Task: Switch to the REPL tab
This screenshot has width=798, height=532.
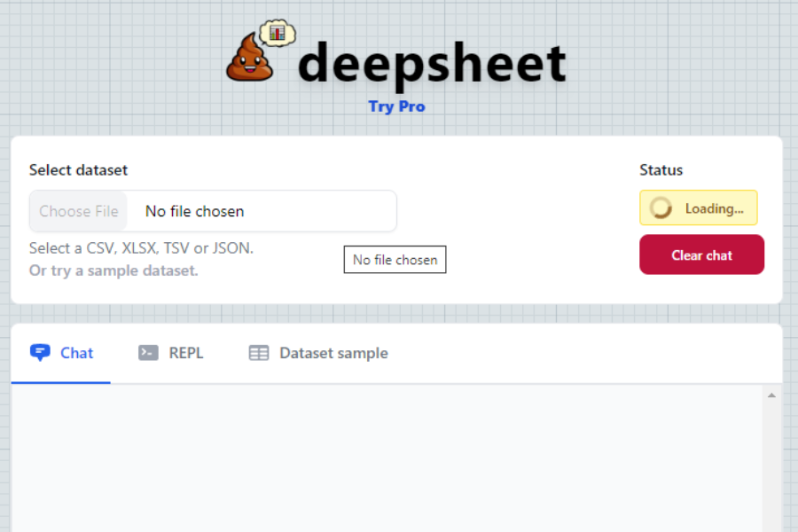Action: 170,352
